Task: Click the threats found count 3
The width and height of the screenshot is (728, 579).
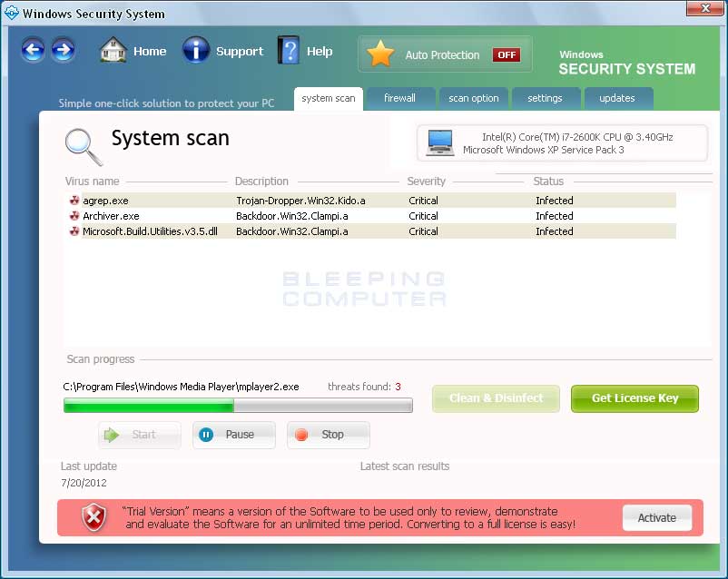Action: point(398,387)
